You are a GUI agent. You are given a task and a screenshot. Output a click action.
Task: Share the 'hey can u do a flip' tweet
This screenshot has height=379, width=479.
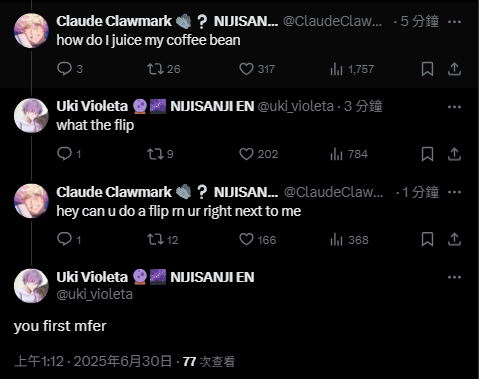454,239
